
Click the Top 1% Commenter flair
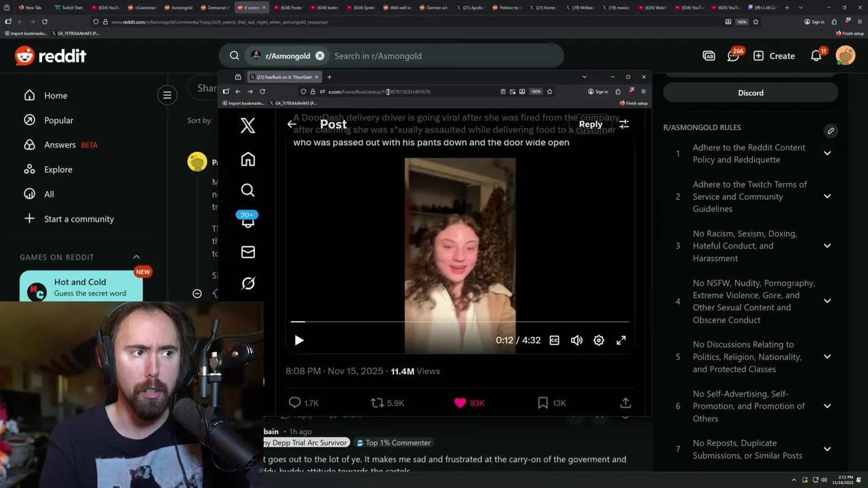click(393, 443)
